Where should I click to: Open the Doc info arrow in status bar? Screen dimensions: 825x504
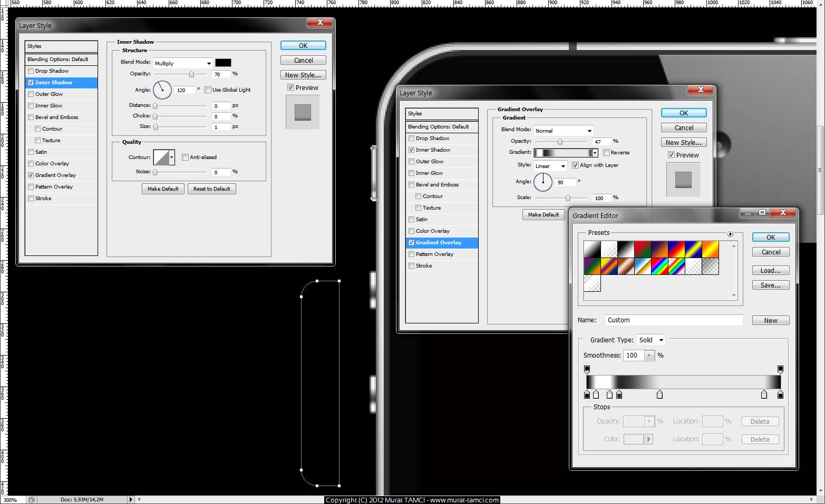tap(131, 499)
